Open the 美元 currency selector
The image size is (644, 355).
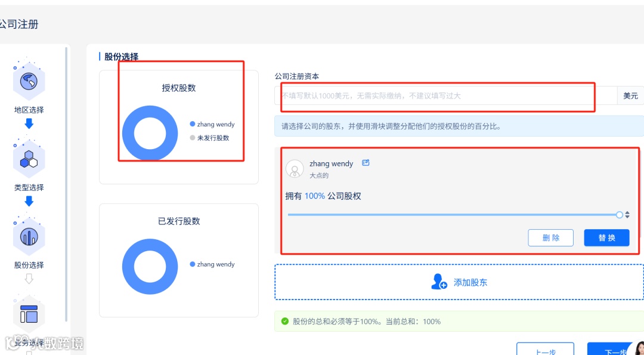point(630,95)
